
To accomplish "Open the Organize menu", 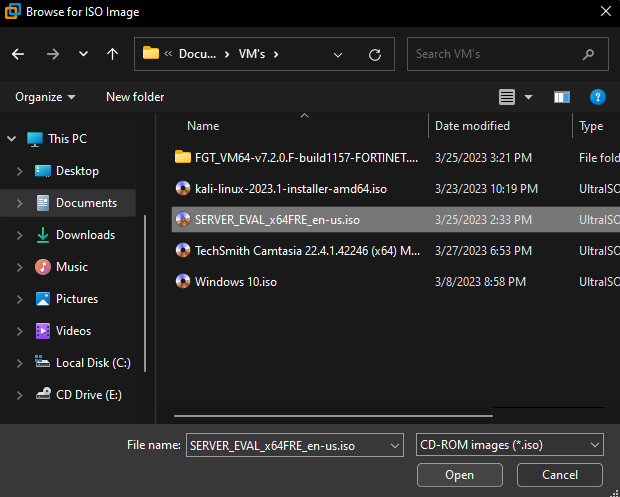I will [x=45, y=97].
